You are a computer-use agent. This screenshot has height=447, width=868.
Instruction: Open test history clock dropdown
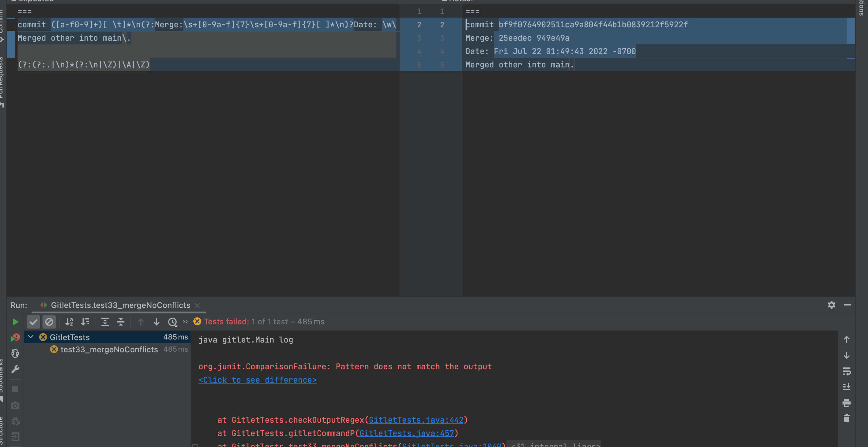(x=172, y=322)
